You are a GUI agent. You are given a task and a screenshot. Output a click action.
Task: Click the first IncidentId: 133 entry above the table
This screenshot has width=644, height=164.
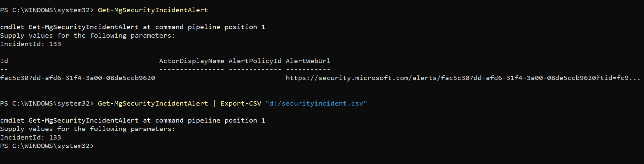(31, 44)
